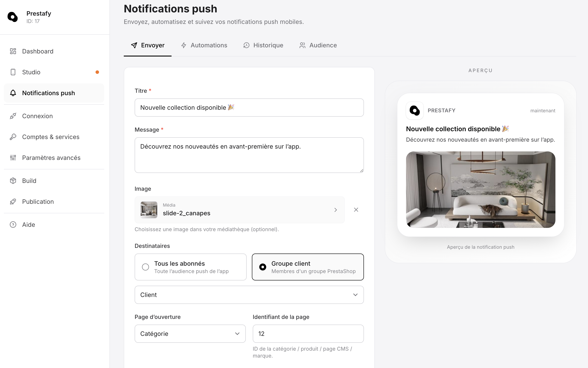
Task: Click the Connexion plug icon
Action: coord(13,116)
